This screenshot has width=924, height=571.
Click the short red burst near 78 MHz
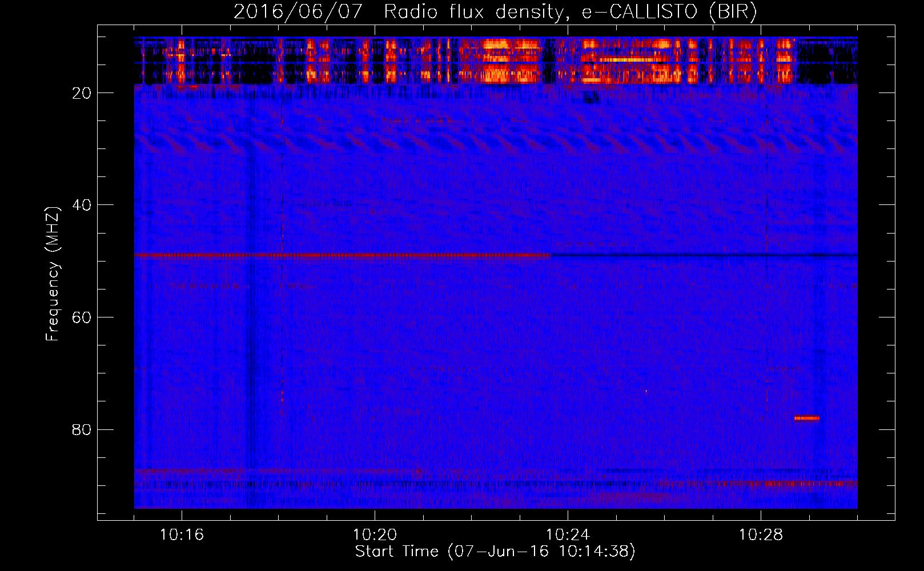(807, 418)
